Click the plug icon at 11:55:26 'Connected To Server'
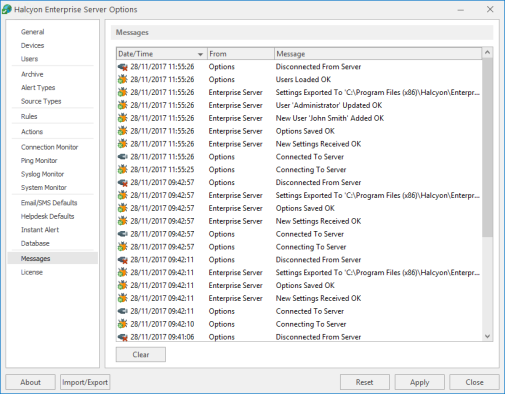This screenshot has height=394, width=505. pos(123,157)
